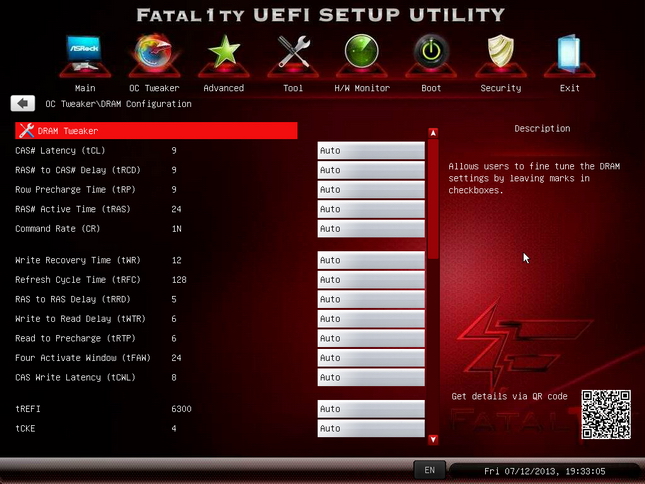This screenshot has width=645, height=484.
Task: Click the date and time display
Action: 544,471
